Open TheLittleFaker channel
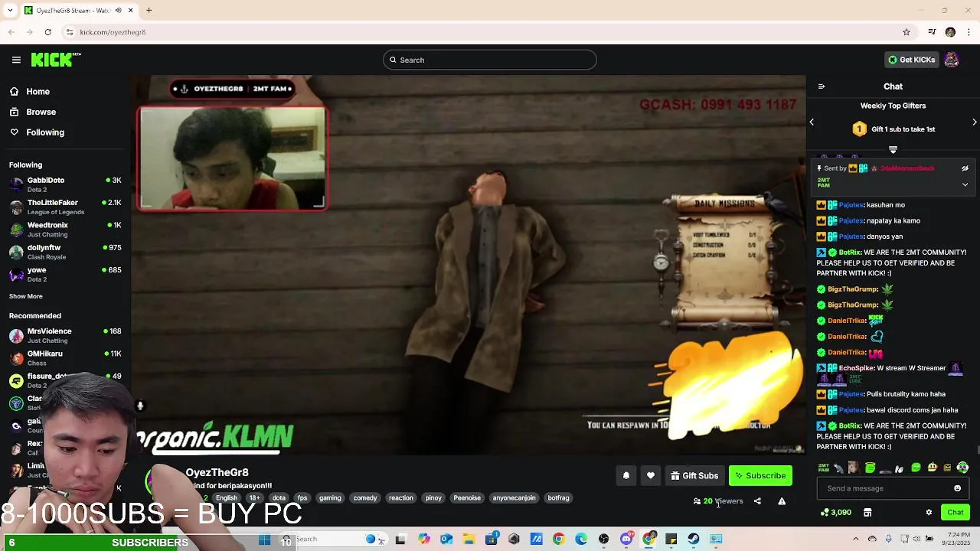 [65, 207]
